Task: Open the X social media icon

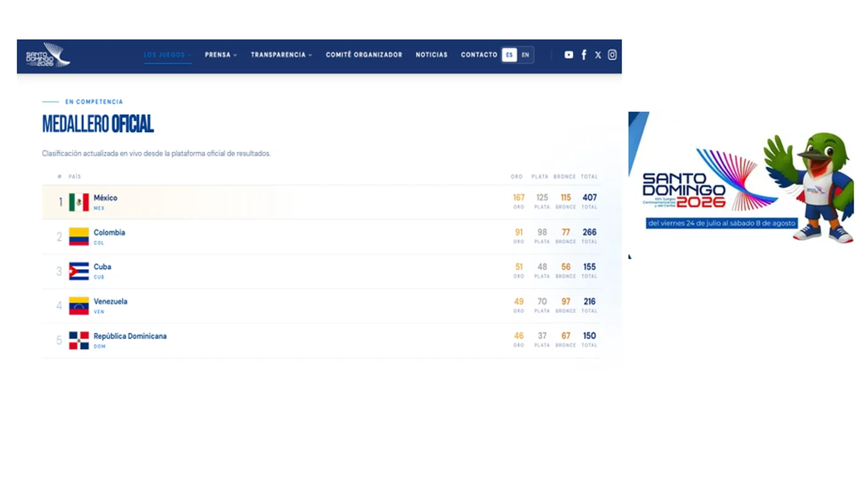Action: click(598, 55)
